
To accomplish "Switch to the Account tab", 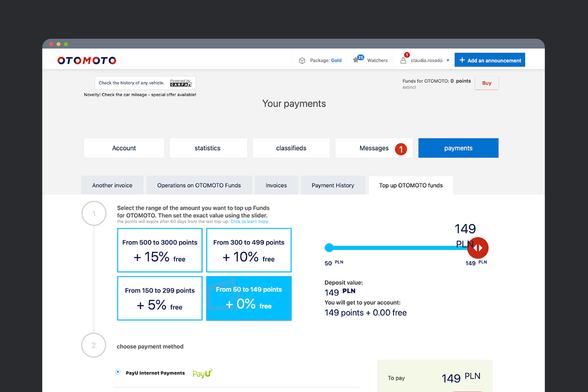I will [123, 148].
